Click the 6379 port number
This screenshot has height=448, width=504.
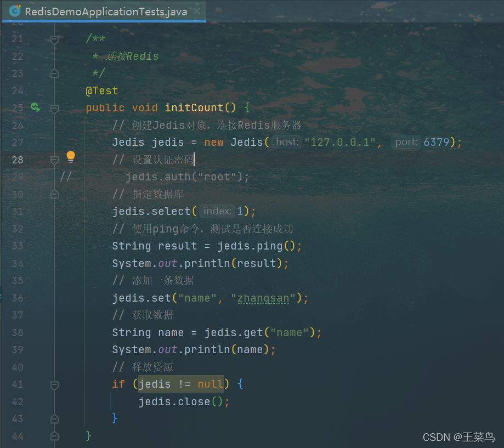click(436, 142)
